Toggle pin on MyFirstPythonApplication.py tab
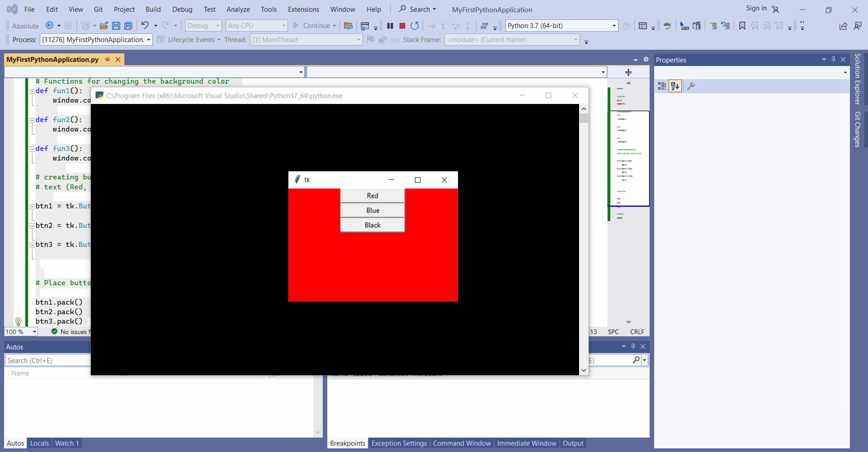Screen dimensions: 868x452 [x=108, y=60]
